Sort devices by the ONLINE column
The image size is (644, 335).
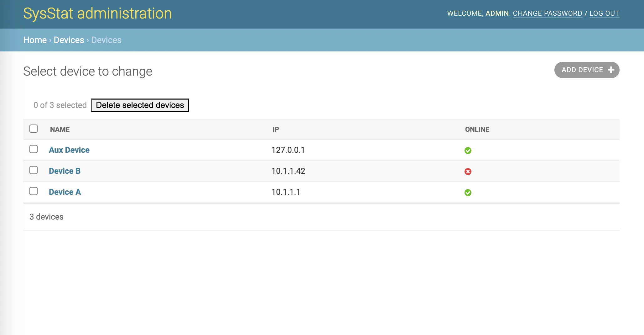coord(476,129)
